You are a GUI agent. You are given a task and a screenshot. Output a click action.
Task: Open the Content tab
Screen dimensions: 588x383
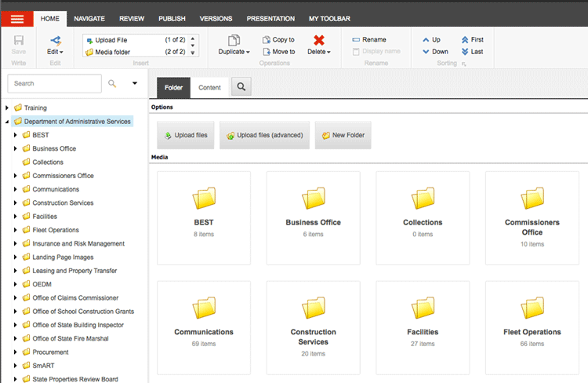(x=209, y=87)
